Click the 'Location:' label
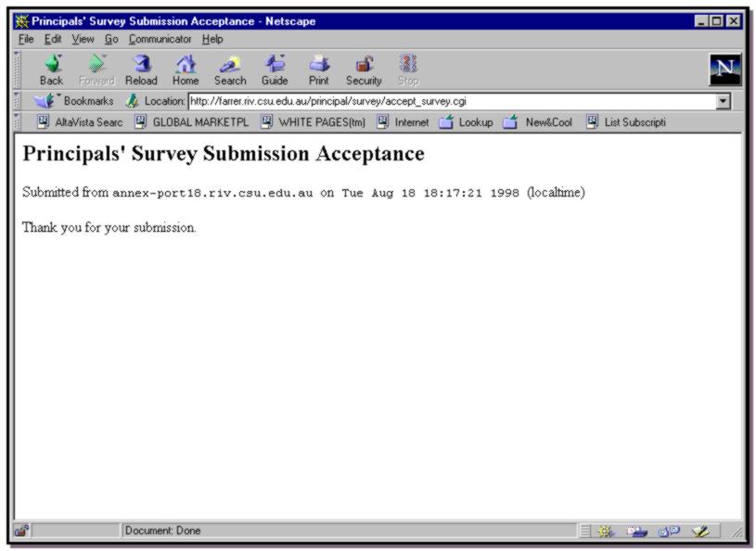Image resolution: width=756 pixels, height=551 pixels. (164, 101)
